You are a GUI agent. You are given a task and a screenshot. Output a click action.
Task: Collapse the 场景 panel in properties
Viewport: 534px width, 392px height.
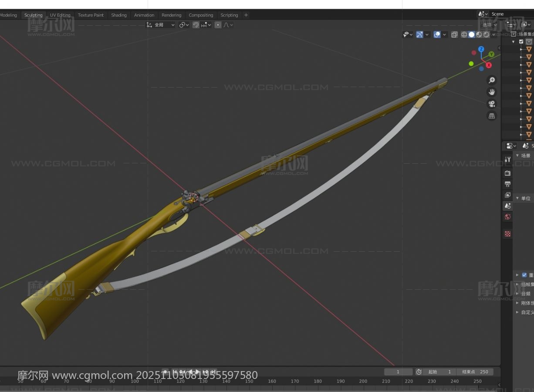517,155
